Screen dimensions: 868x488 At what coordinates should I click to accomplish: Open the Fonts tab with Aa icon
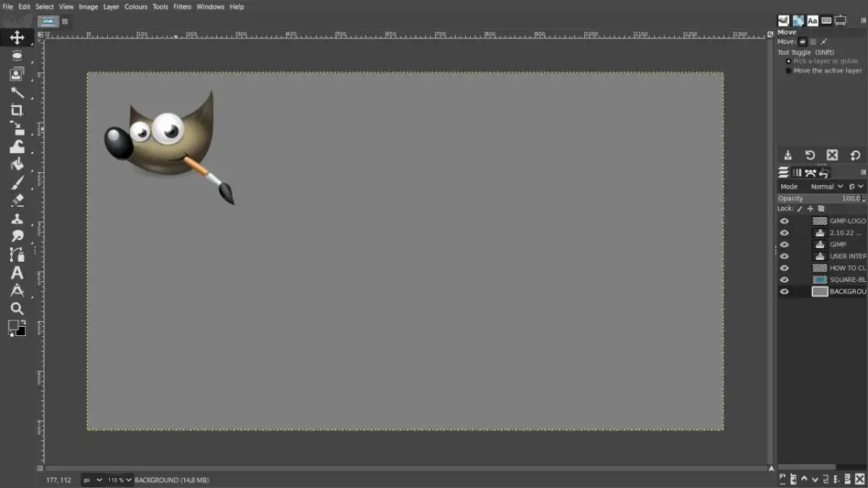pyautogui.click(x=812, y=21)
